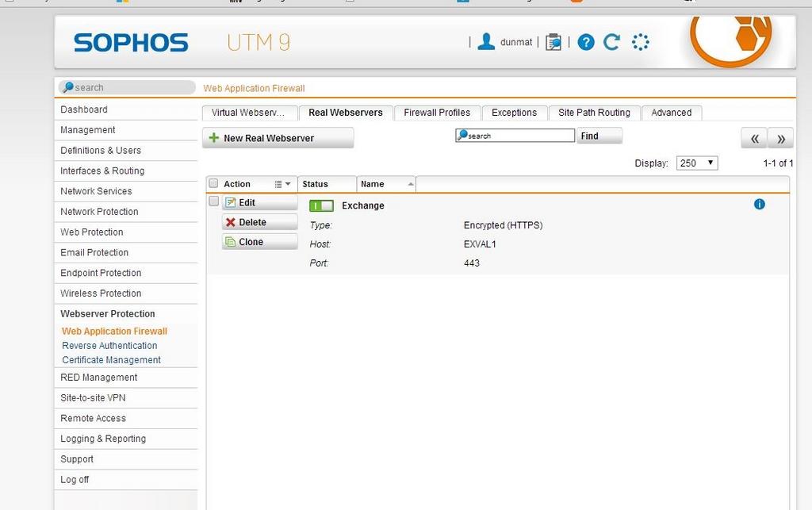Click the dunmat username text
812x510 pixels.
click(515, 43)
